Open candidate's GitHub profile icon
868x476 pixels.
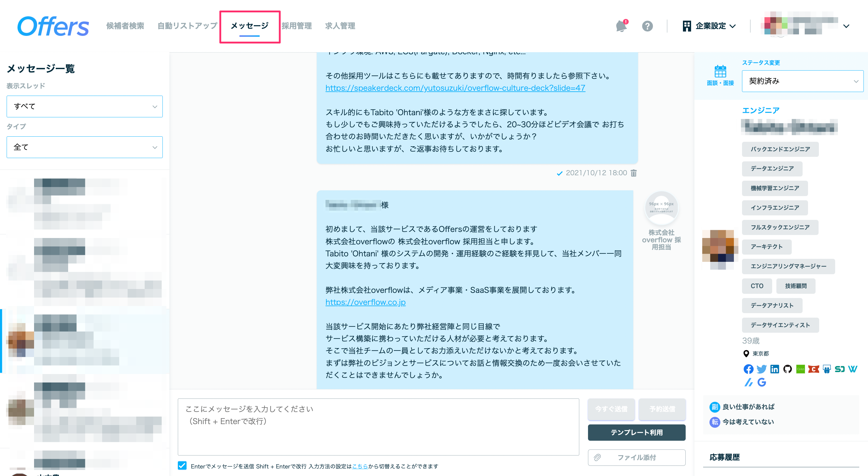tap(788, 369)
